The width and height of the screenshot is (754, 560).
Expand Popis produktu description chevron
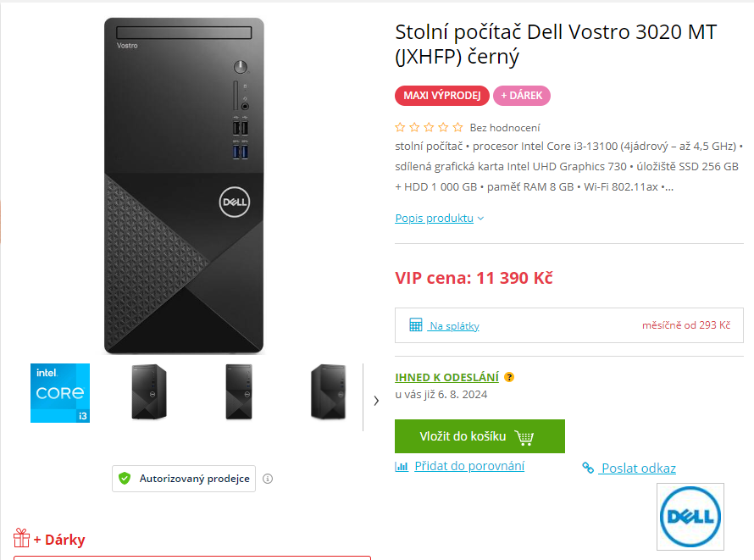480,219
